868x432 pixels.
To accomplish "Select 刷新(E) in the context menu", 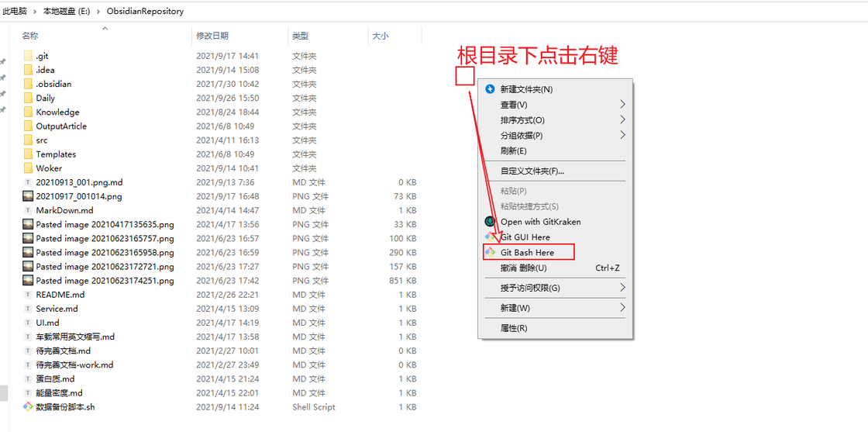I will (513, 150).
